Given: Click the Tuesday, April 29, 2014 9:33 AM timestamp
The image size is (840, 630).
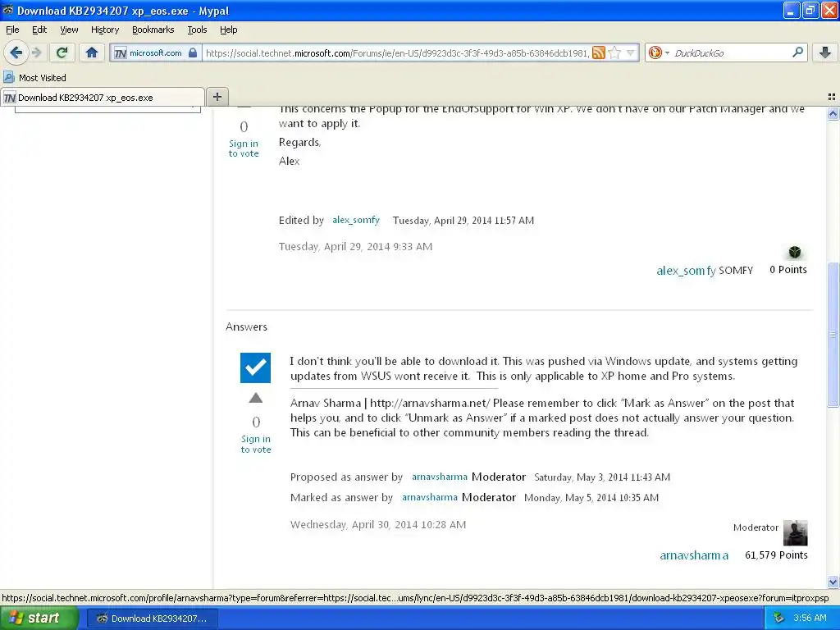Looking at the screenshot, I should tap(355, 246).
